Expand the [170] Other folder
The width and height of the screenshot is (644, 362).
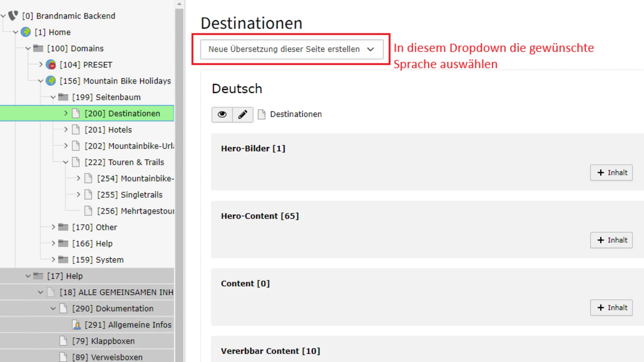53,227
